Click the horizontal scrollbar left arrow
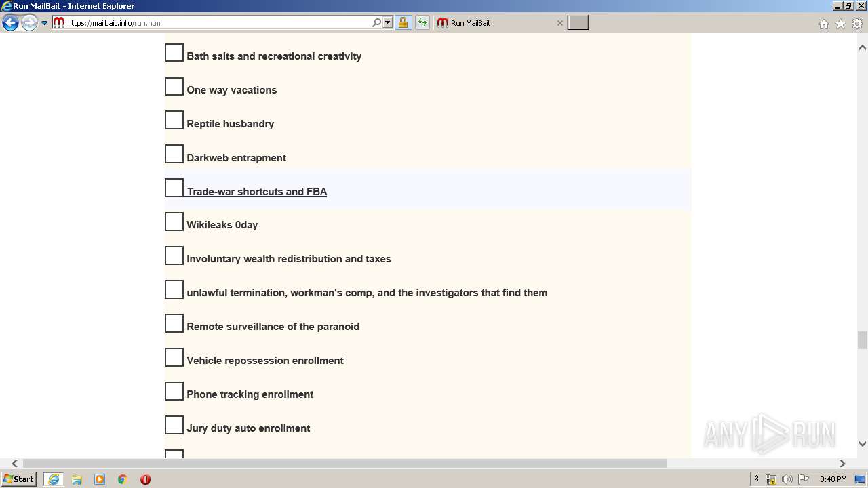868x488 pixels. coord(15,464)
